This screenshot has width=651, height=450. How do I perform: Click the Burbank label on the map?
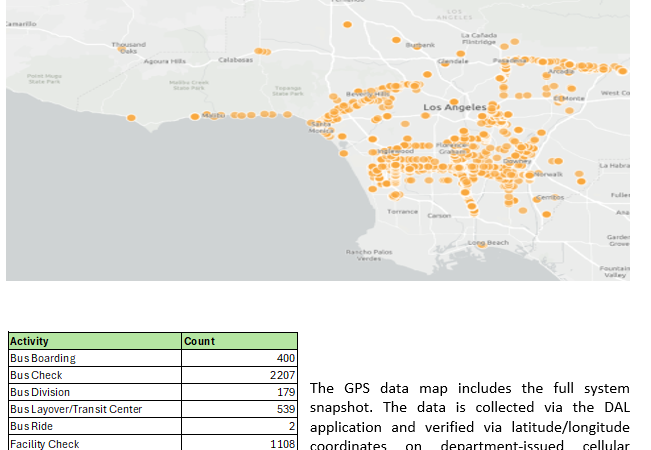click(419, 45)
